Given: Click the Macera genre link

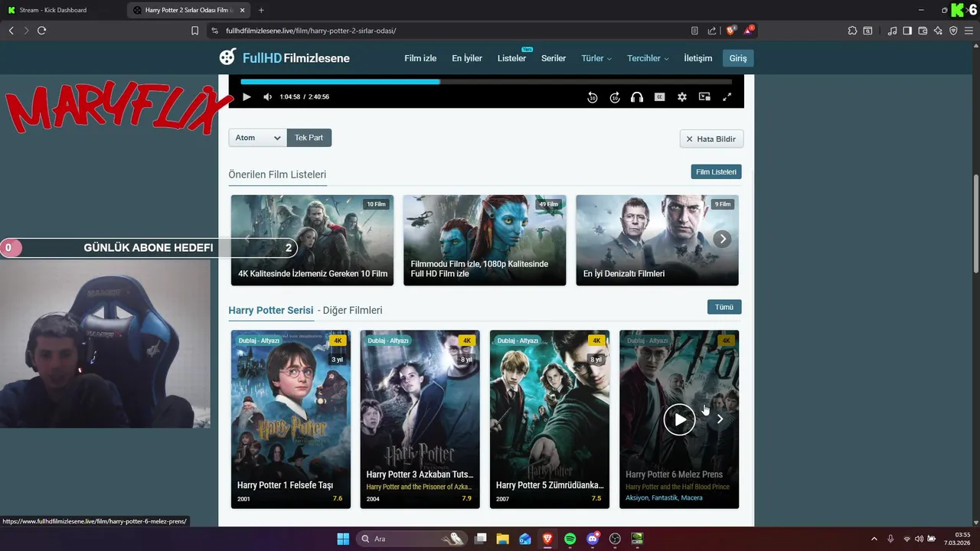Looking at the screenshot, I should pos(691,497).
